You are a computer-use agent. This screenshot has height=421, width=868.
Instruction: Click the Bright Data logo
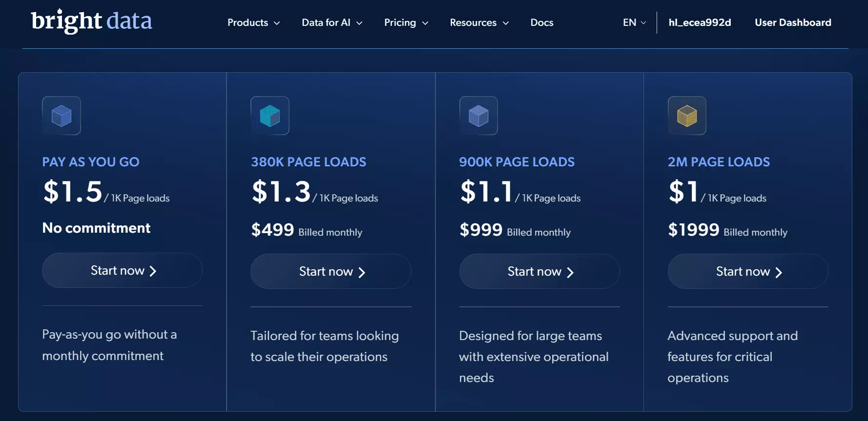[x=91, y=21]
